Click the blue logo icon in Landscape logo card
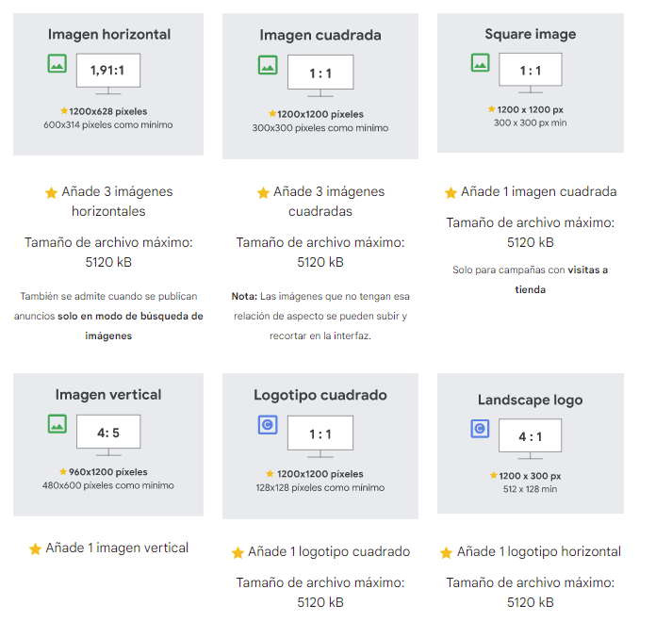The image size is (672, 638). click(x=480, y=430)
